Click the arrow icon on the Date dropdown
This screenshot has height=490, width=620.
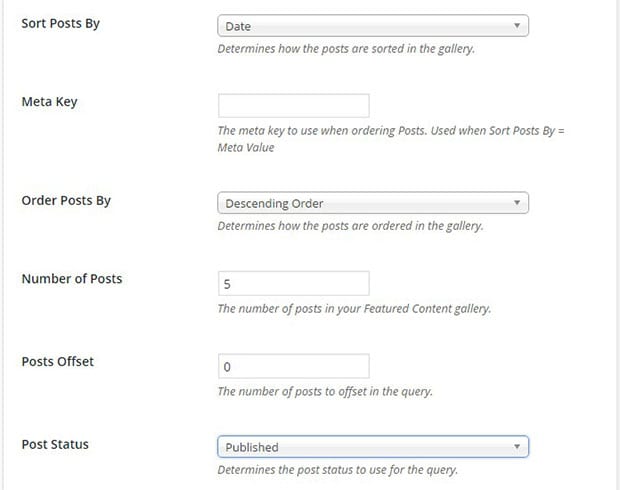pos(516,26)
